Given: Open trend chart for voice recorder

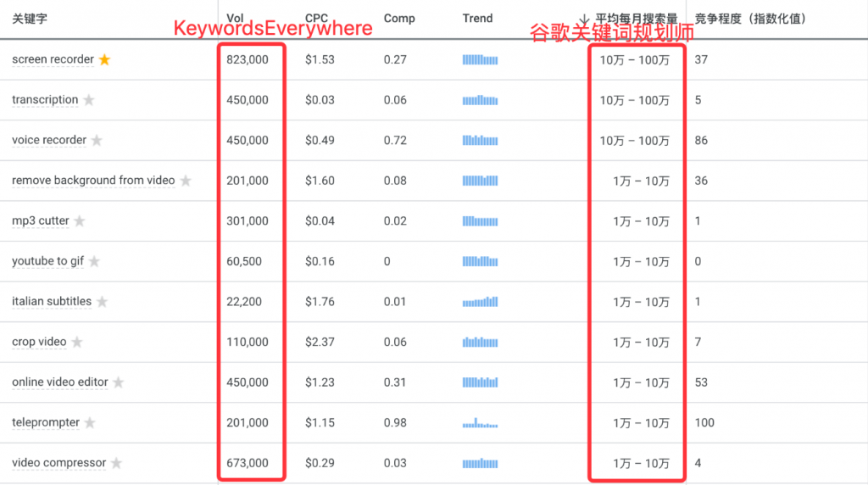Looking at the screenshot, I should 480,141.
